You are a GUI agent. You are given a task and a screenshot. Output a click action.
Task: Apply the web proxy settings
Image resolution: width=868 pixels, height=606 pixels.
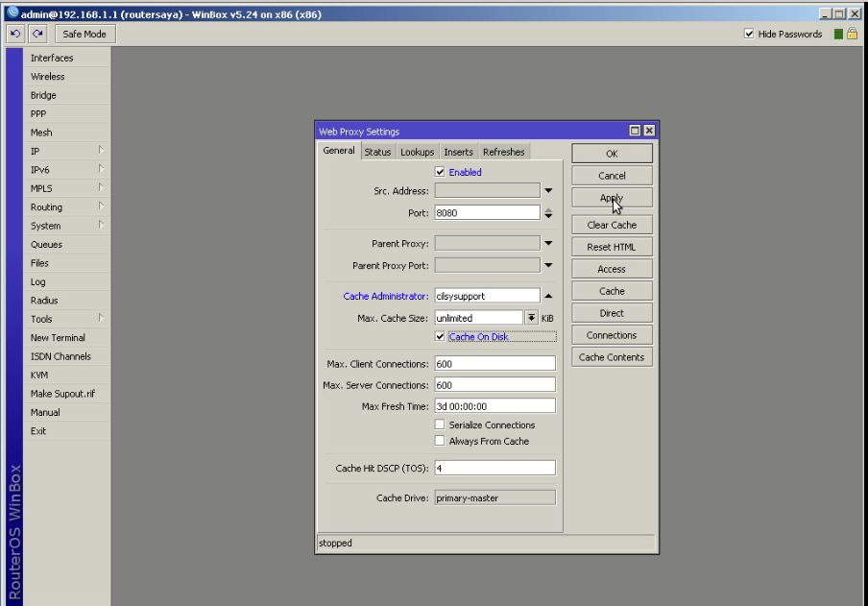click(x=612, y=198)
